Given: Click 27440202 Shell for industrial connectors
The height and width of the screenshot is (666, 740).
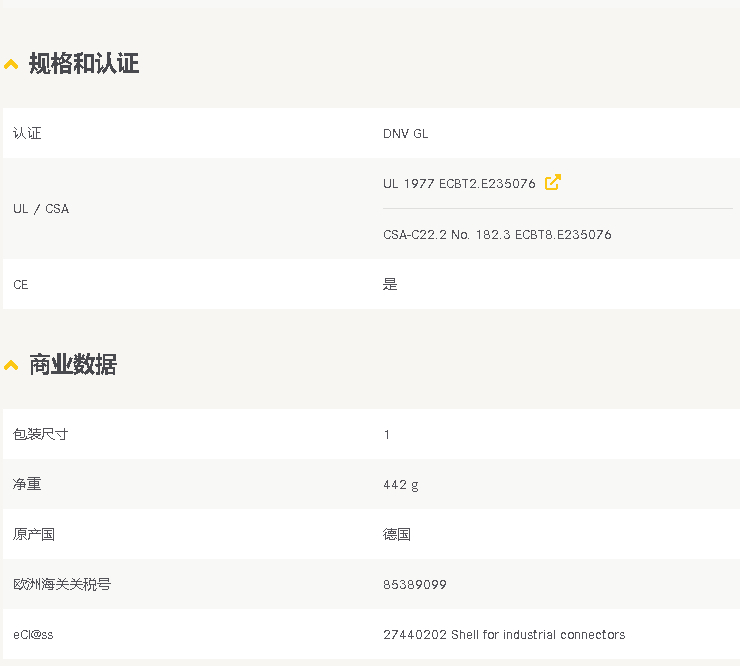Looking at the screenshot, I should click(x=504, y=635).
